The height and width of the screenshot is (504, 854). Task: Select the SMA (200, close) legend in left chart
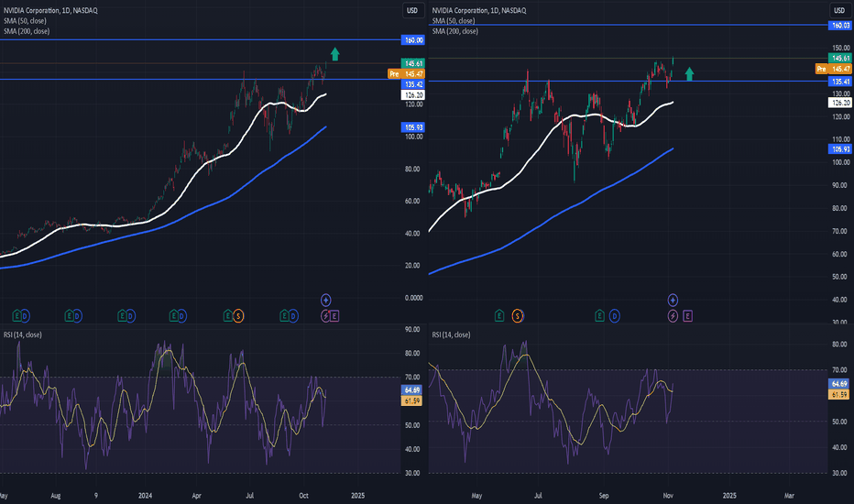click(x=27, y=31)
